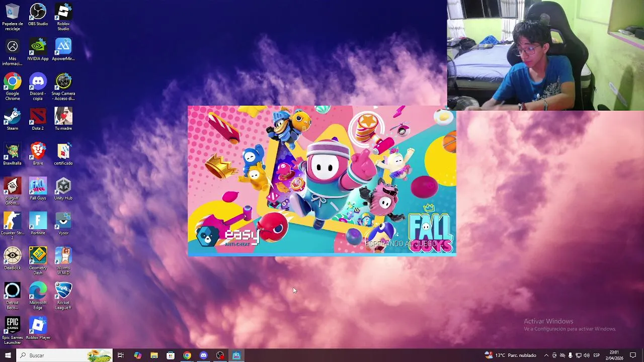Image resolution: width=644 pixels, height=362 pixels.
Task: Open the NVIDIA App shortcut
Action: [x=38, y=50]
